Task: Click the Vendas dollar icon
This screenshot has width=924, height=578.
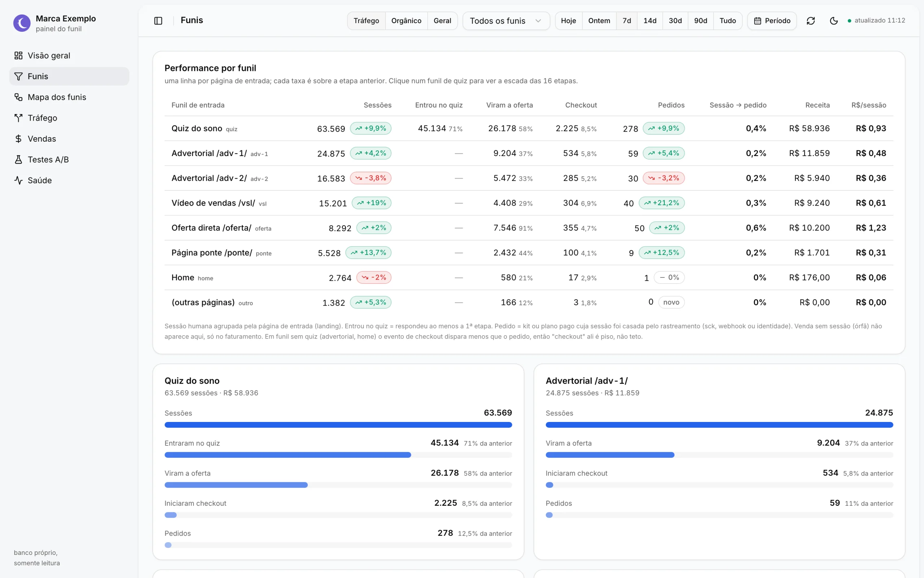Action: pyautogui.click(x=18, y=139)
